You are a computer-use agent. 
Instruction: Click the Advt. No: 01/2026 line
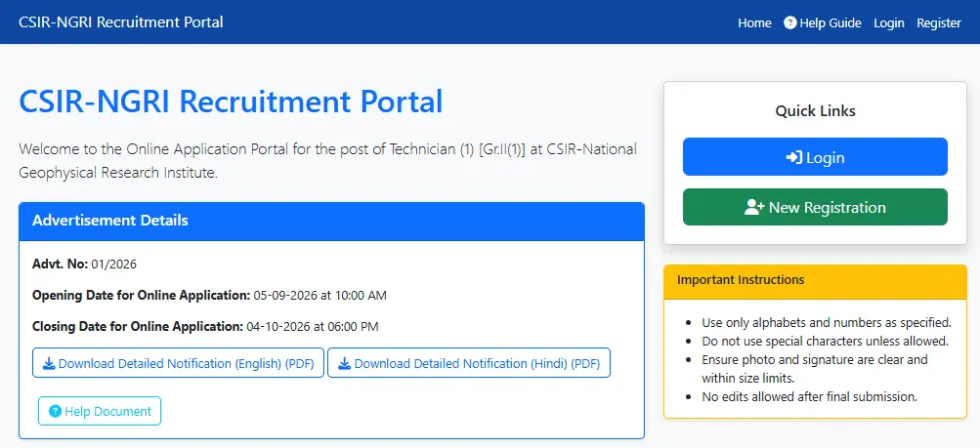coord(84,264)
